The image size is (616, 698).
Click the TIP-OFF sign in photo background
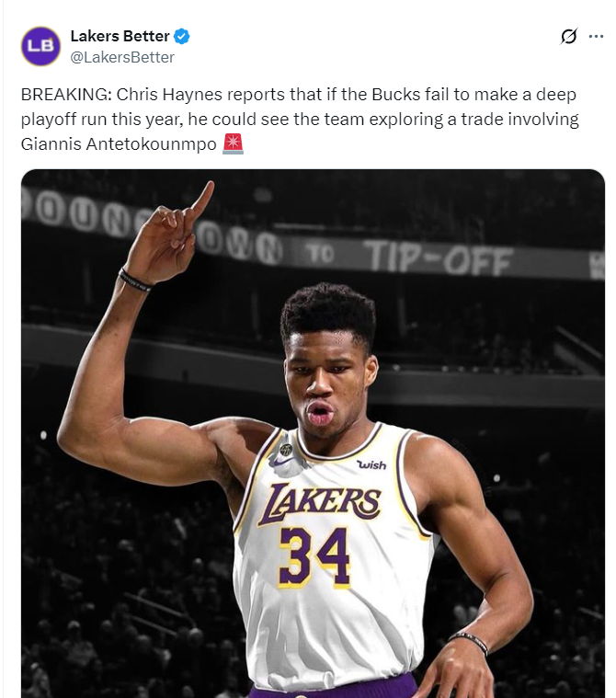point(438,258)
